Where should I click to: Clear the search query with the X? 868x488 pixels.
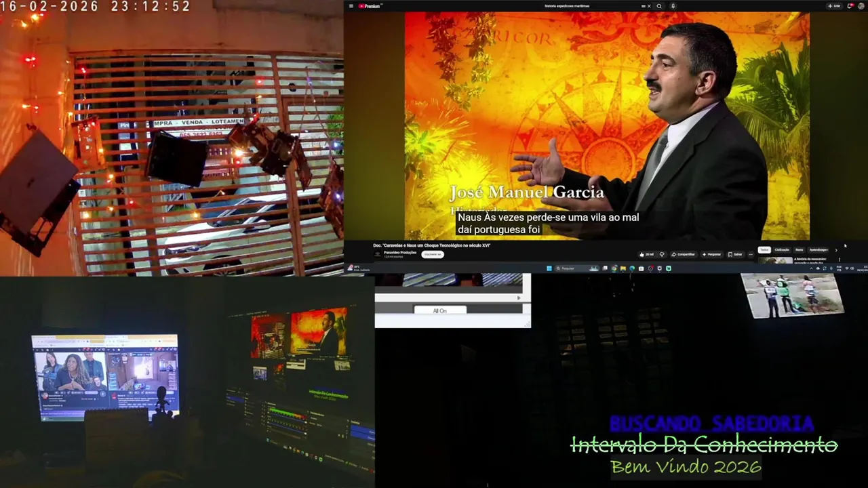tap(649, 6)
